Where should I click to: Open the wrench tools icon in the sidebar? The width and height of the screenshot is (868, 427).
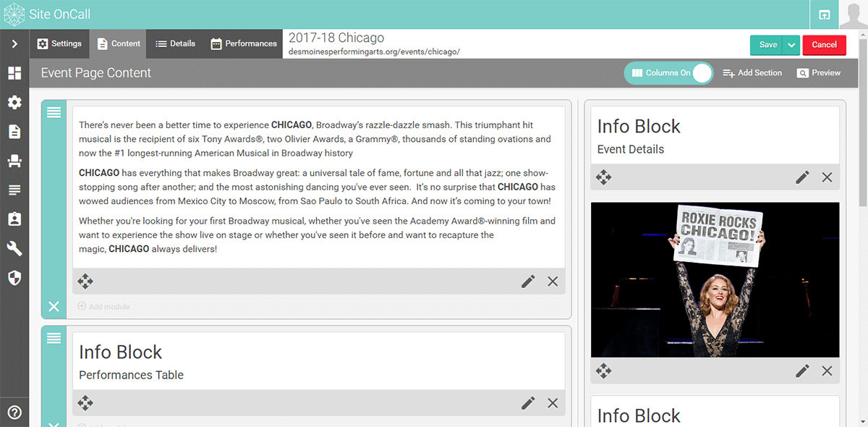[x=14, y=248]
